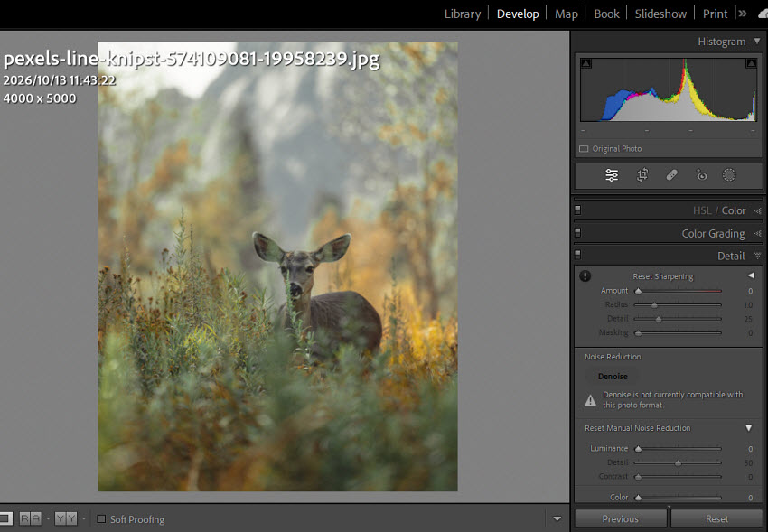Click the histogram graph

point(669,89)
